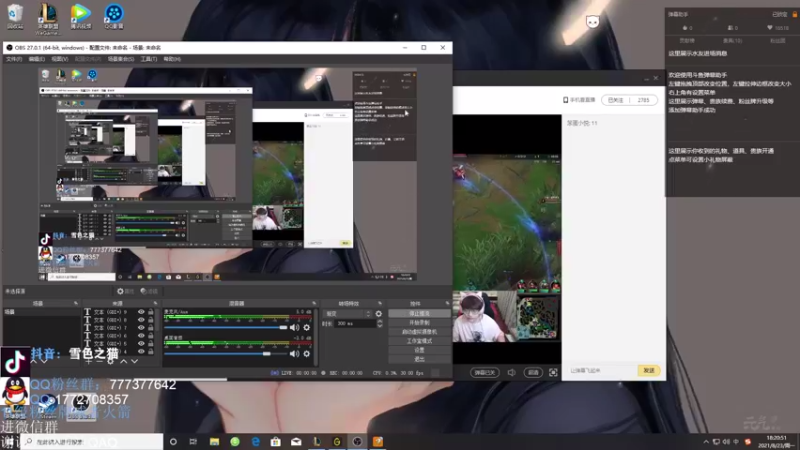
Task: Click the Douyu player volume icon
Action: point(511,372)
